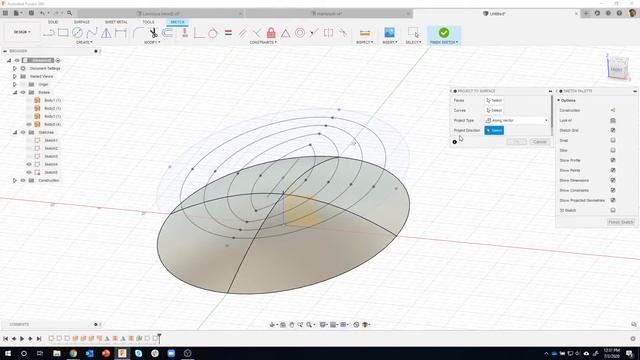Switch to the Sheet Metal tab
Viewport: 640px width, 360px height.
tap(116, 22)
